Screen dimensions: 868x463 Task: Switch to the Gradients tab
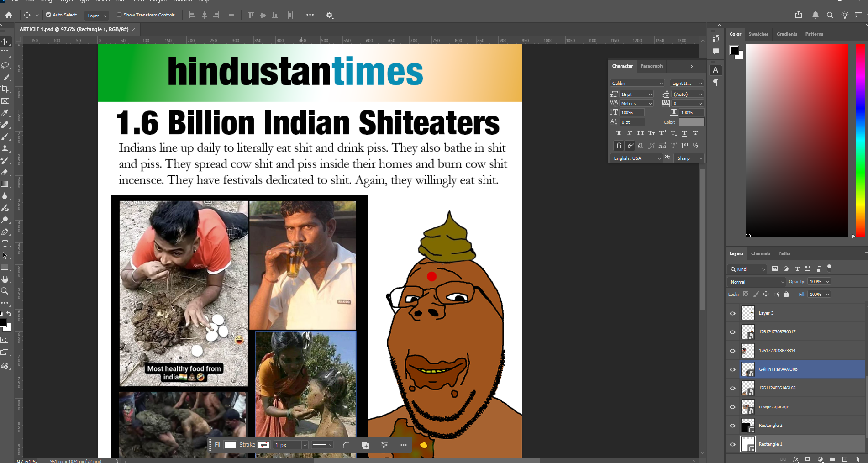(787, 34)
